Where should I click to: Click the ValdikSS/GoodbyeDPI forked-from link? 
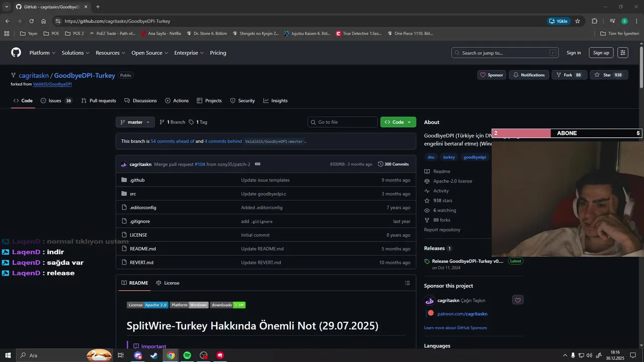tap(52, 84)
